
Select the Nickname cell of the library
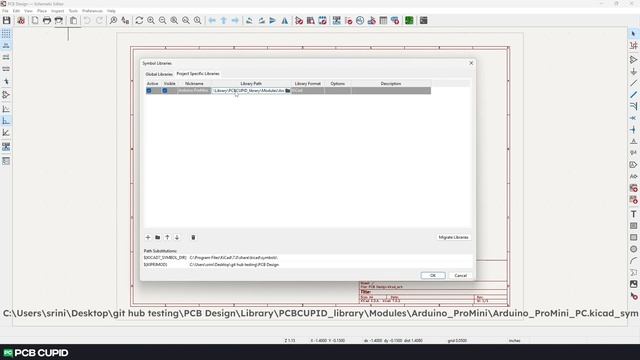(x=194, y=91)
